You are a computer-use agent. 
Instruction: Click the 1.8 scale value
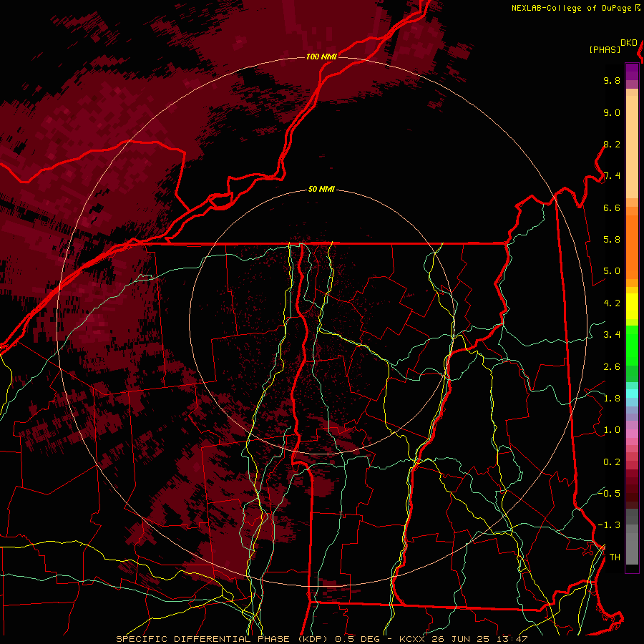612,399
